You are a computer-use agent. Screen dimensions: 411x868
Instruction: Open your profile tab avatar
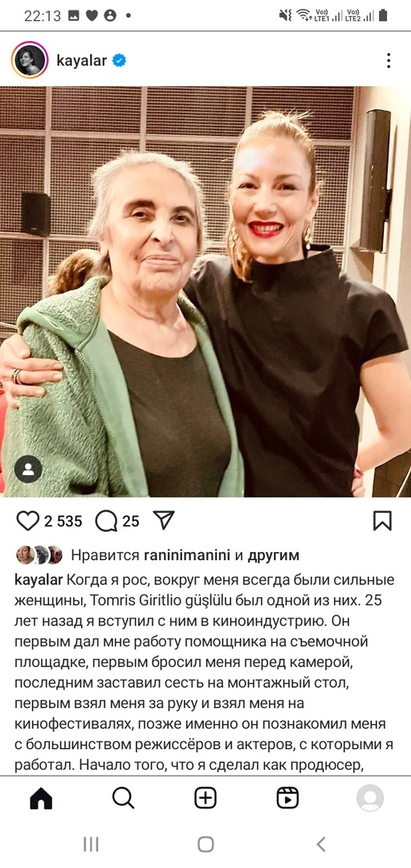point(370,798)
